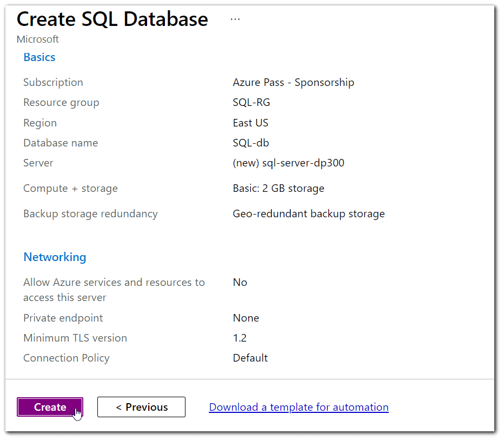Image resolution: width=504 pixels, height=441 pixels.
Task: Click the SQL-RG resource group value
Action: [251, 103]
